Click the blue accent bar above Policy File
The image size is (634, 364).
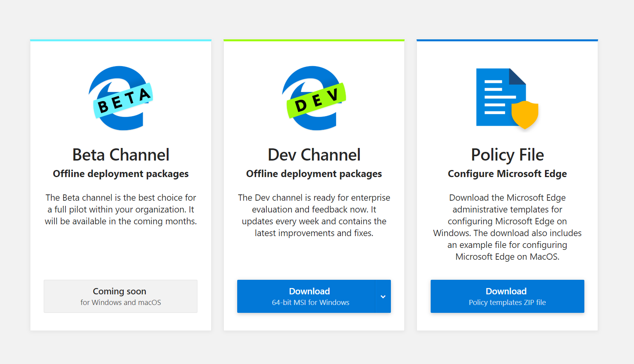pos(507,40)
